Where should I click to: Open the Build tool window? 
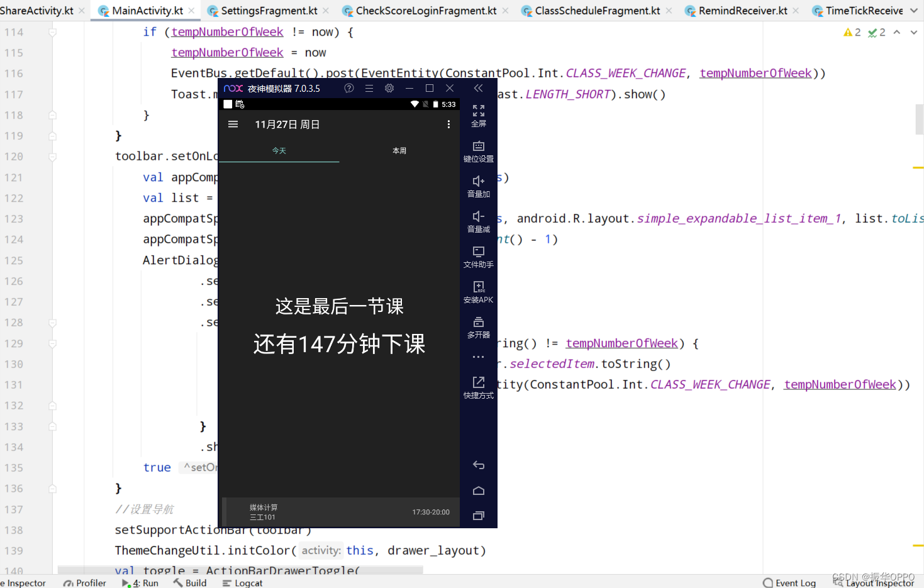[x=190, y=583]
